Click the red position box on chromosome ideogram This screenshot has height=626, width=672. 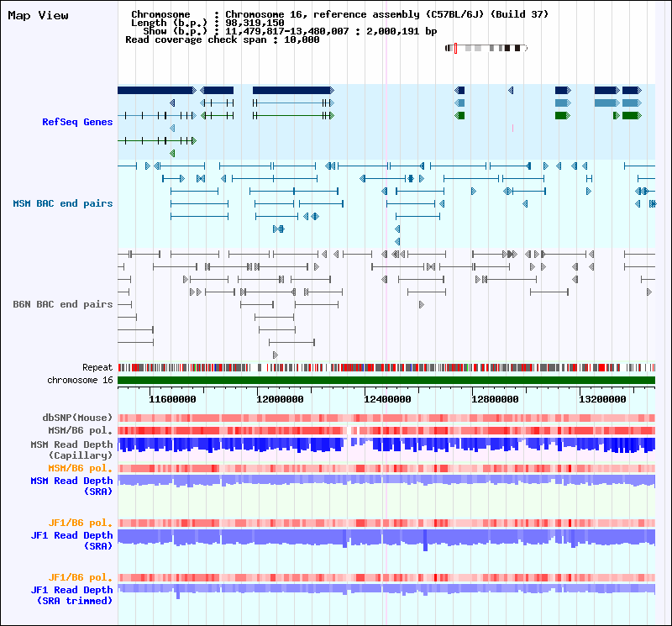(x=455, y=48)
